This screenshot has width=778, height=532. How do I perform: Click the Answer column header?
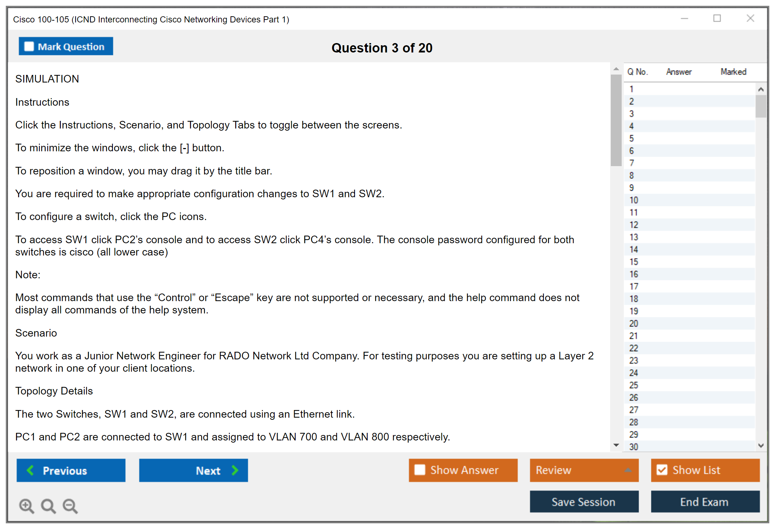[678, 72]
